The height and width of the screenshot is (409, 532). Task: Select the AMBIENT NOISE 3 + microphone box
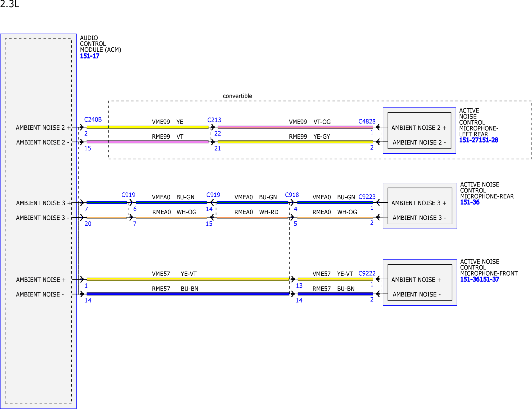point(420,206)
